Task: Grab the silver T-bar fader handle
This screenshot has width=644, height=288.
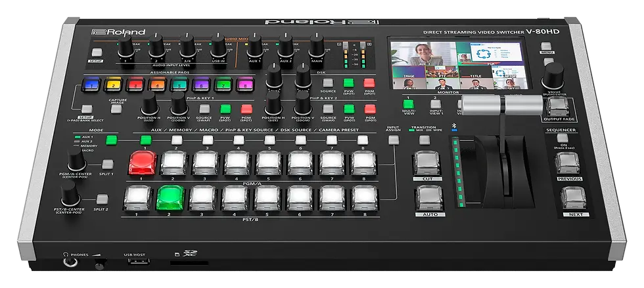Action: [503, 105]
